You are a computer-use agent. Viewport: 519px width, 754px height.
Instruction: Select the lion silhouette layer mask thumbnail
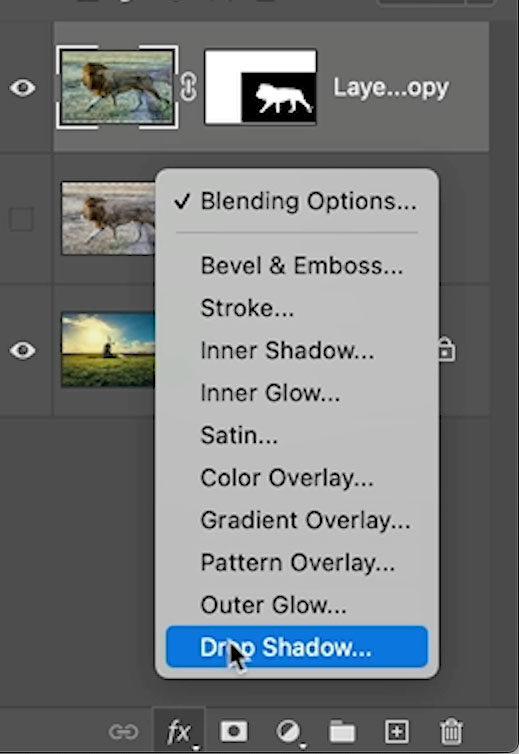coord(261,87)
